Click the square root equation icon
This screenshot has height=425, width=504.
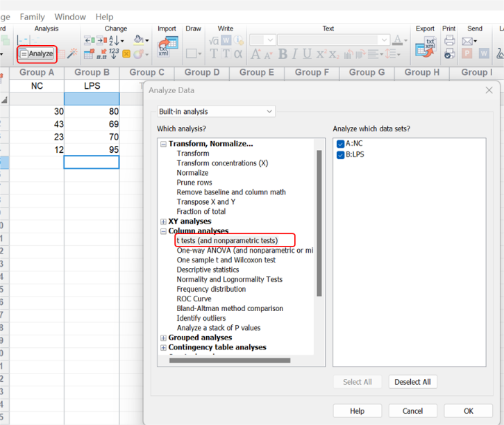coord(214,40)
